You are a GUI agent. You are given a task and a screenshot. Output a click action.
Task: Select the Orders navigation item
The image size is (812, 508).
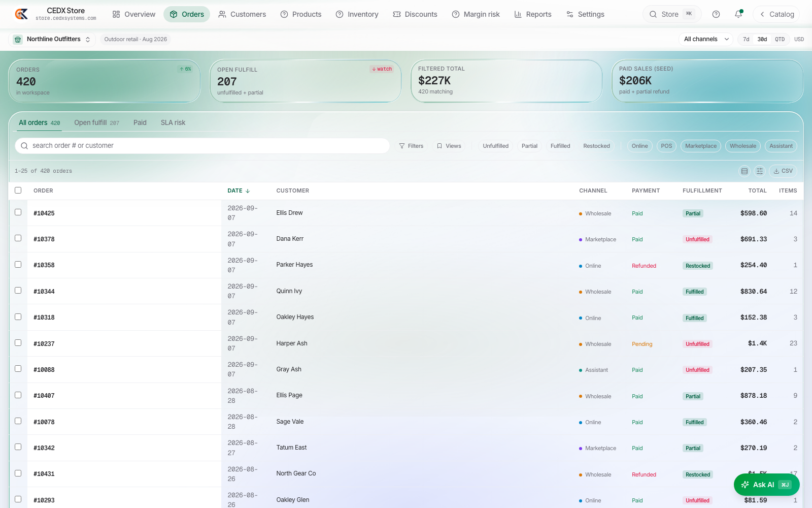(x=187, y=14)
